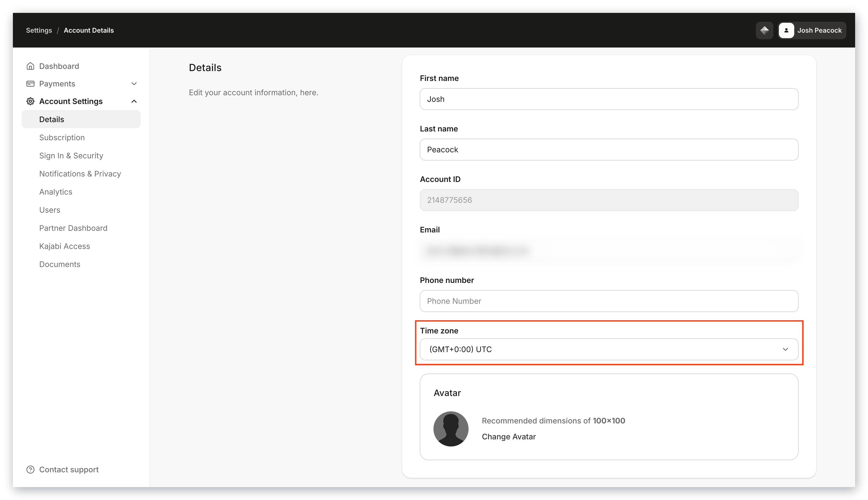This screenshot has height=500, width=868.
Task: Click the Account ID label
Action: (440, 179)
